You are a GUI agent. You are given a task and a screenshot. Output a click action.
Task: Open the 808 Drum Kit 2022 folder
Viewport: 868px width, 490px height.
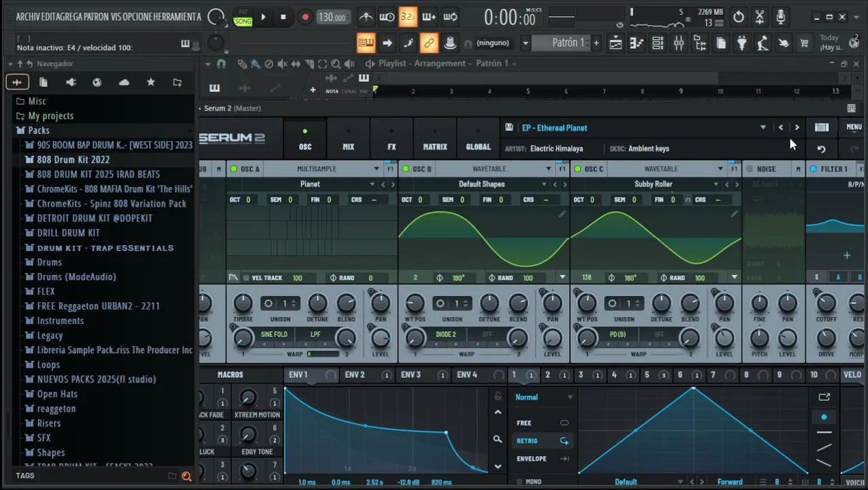(x=74, y=160)
